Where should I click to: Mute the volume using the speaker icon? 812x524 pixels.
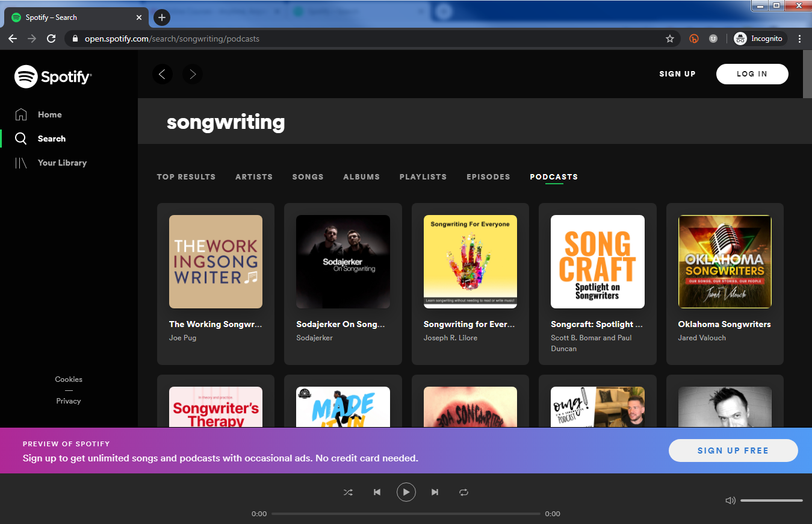[x=730, y=500]
